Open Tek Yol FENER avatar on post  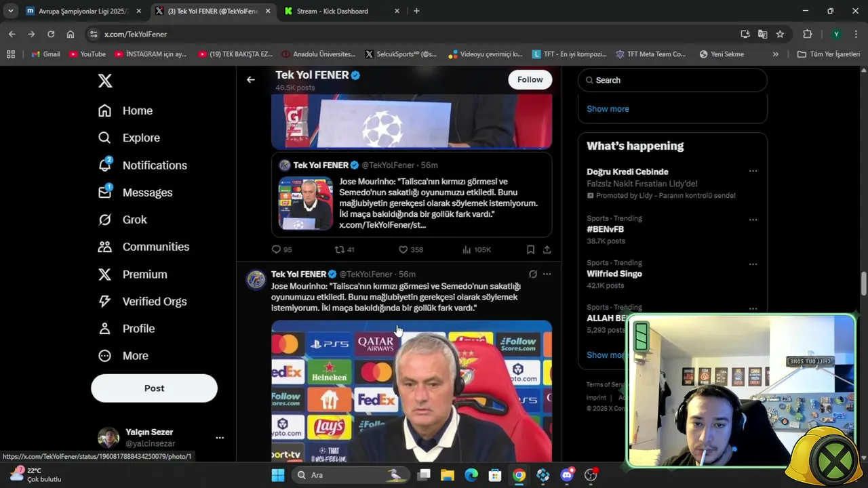256,279
